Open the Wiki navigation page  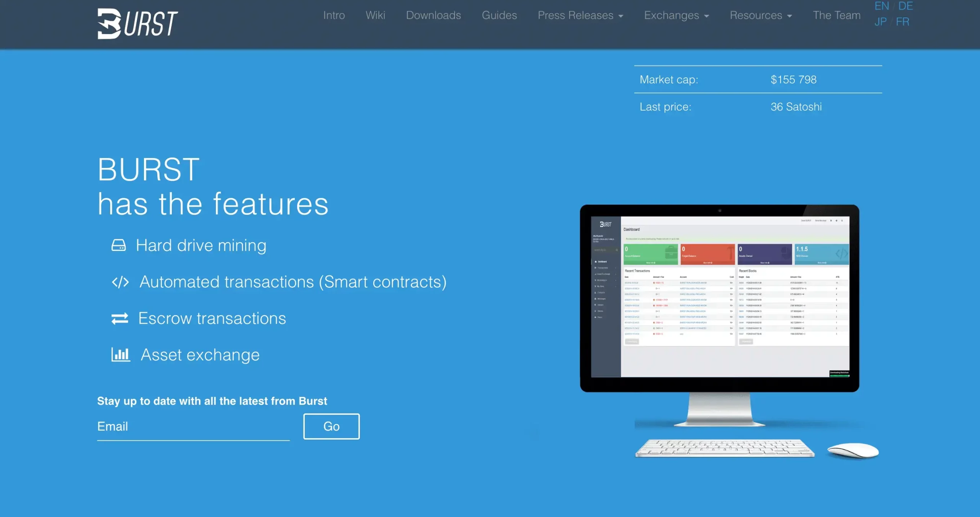coord(375,14)
